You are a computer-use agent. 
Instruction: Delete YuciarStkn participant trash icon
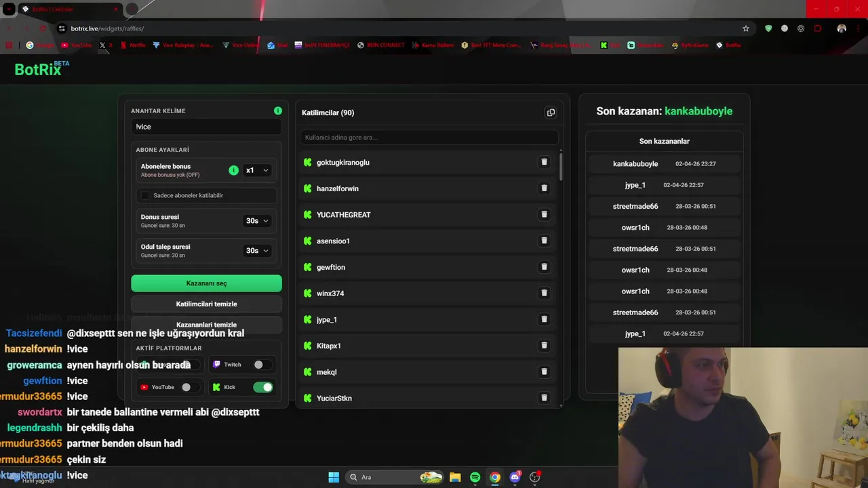pos(544,398)
